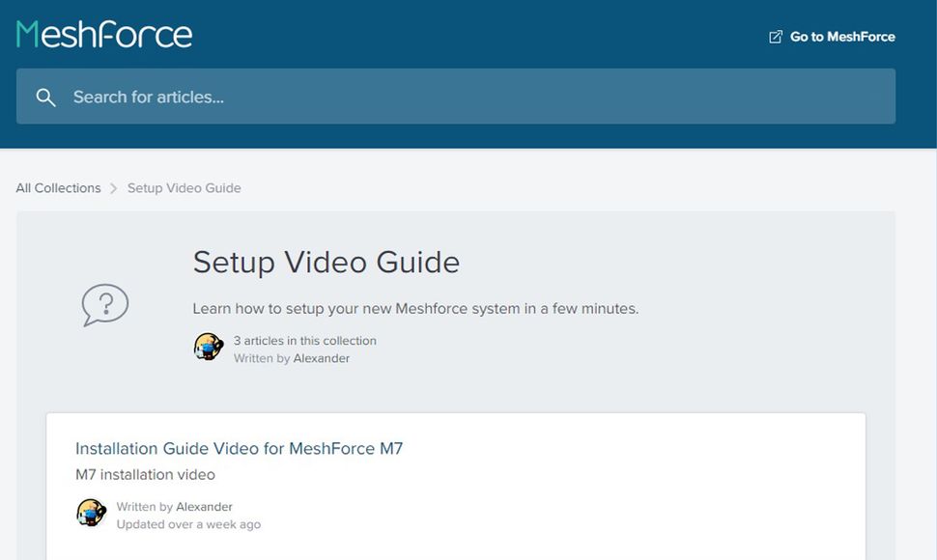This screenshot has height=560, width=937.
Task: Click the external link icon beside Go to MeshForce
Action: pos(775,37)
